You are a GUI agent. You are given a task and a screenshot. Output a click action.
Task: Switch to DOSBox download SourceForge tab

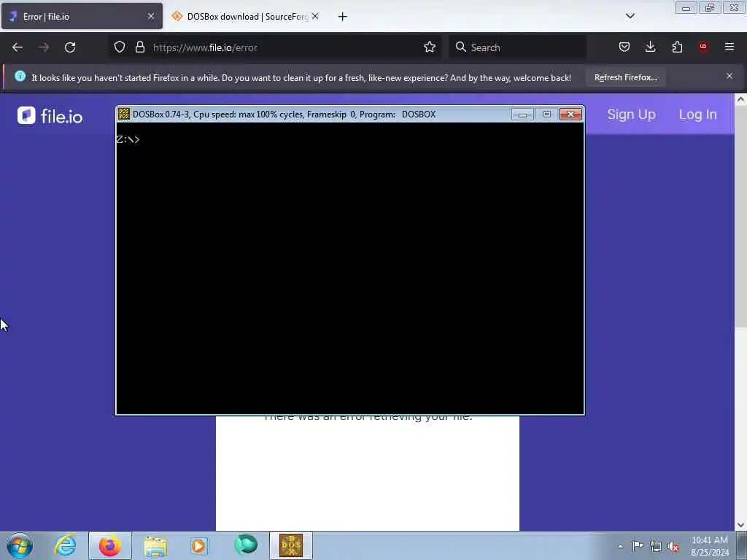(246, 16)
